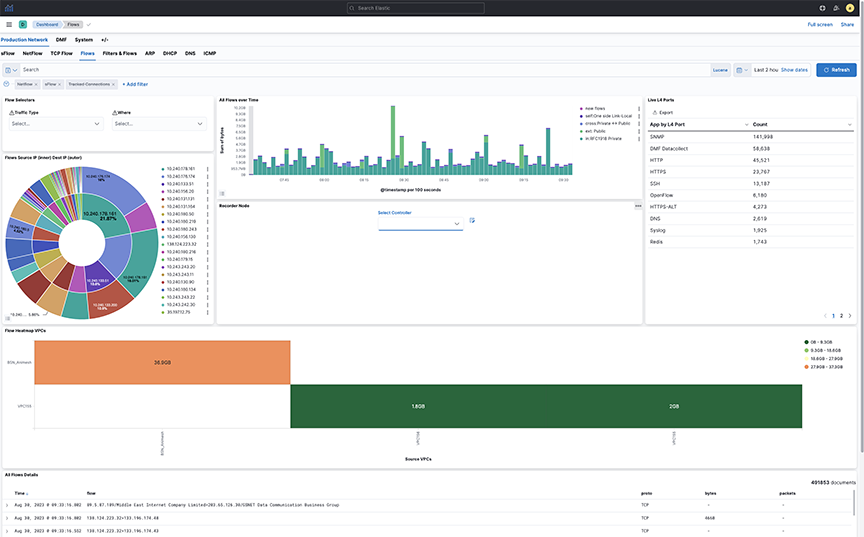Viewport: 864px width, 537px height.
Task: Toggle in RFC1918 Private legend series
Action: pos(601,139)
